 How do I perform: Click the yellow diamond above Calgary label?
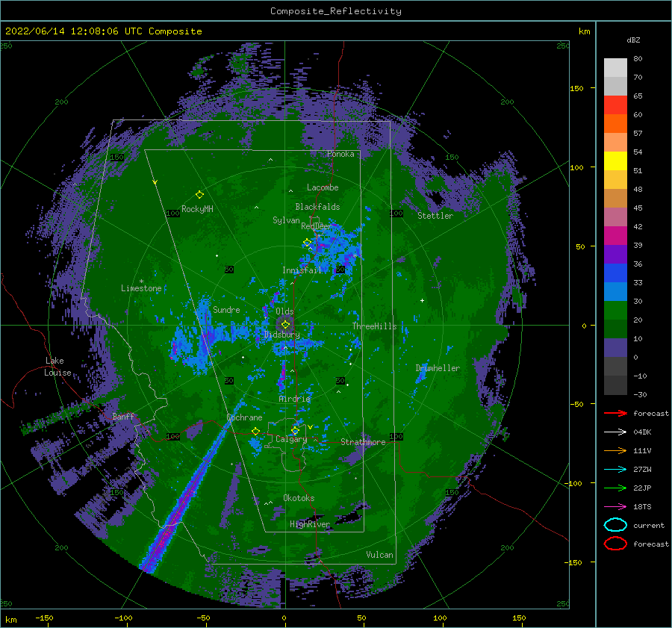click(x=295, y=430)
